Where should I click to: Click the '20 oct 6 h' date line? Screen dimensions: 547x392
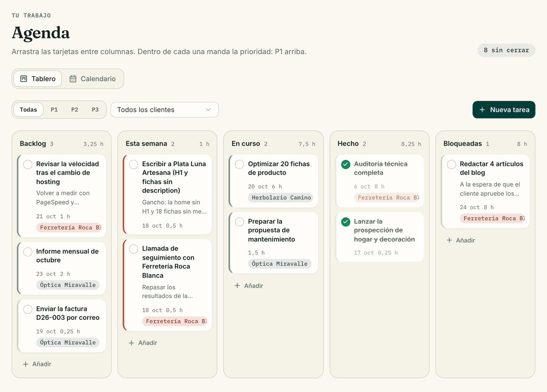click(x=265, y=187)
